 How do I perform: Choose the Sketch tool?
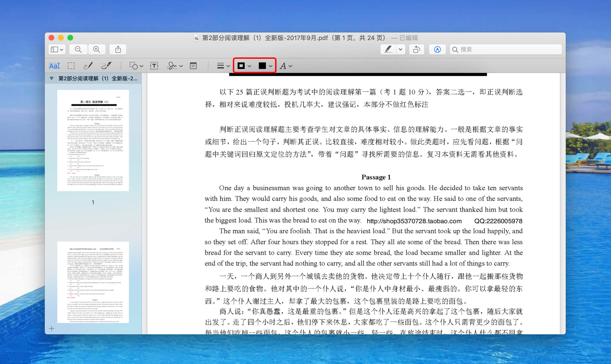[x=88, y=66]
